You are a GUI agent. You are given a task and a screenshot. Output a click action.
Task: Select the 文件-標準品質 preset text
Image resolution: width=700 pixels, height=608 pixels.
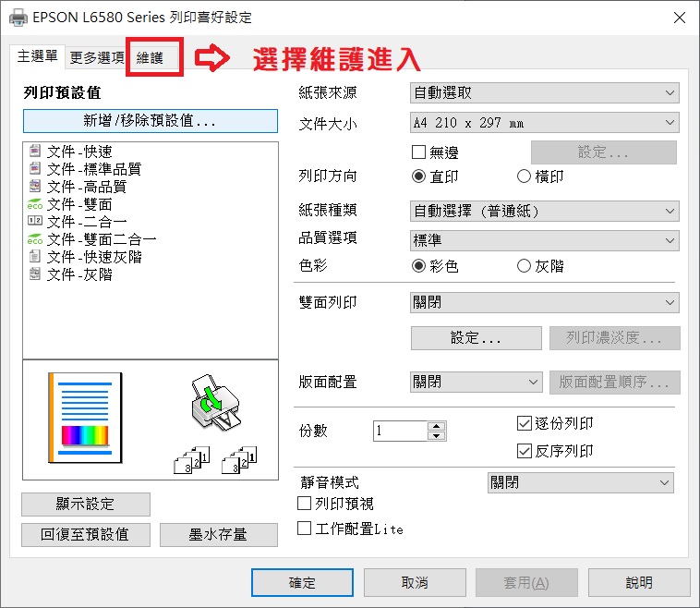(94, 169)
